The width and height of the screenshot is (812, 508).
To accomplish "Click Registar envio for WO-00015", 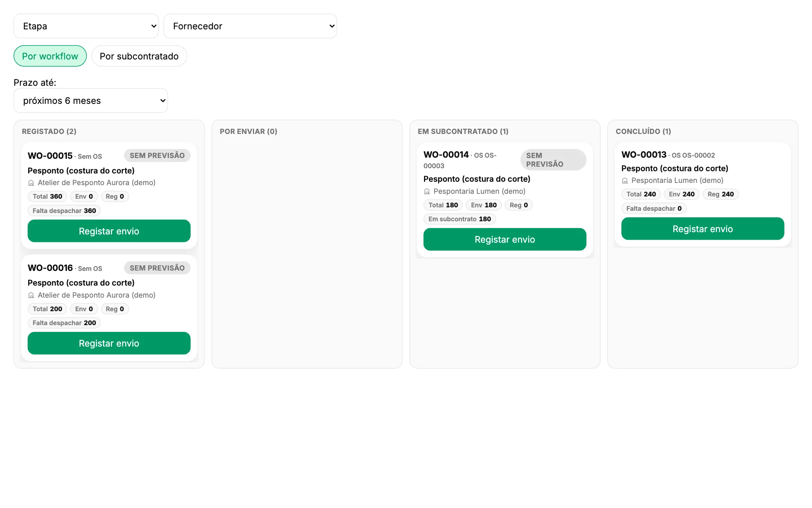I will pos(109,231).
